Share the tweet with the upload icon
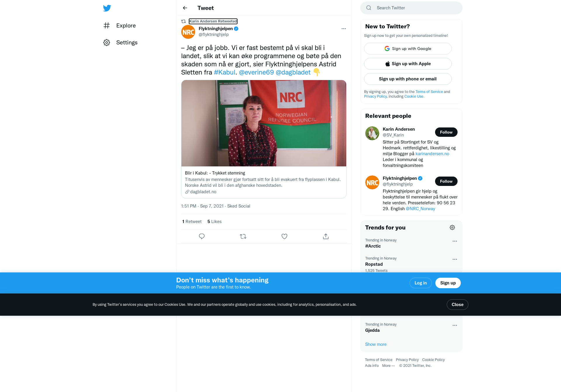The height and width of the screenshot is (392, 561). [x=326, y=236]
